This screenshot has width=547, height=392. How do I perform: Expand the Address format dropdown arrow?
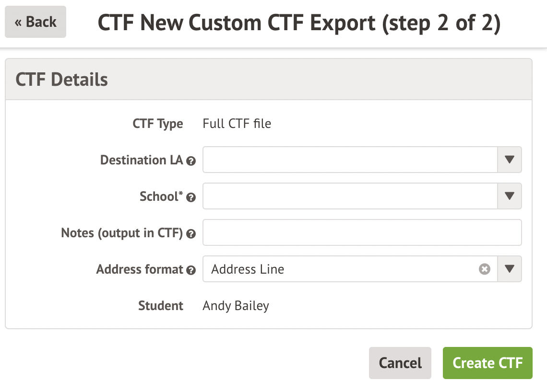coord(510,269)
